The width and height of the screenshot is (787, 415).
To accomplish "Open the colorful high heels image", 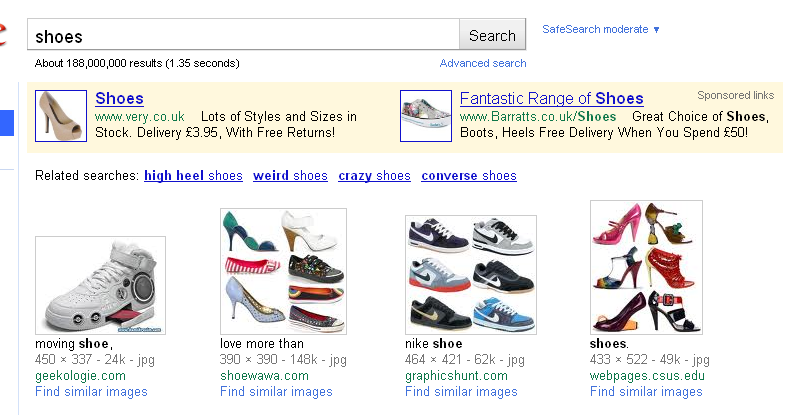I will tap(646, 267).
